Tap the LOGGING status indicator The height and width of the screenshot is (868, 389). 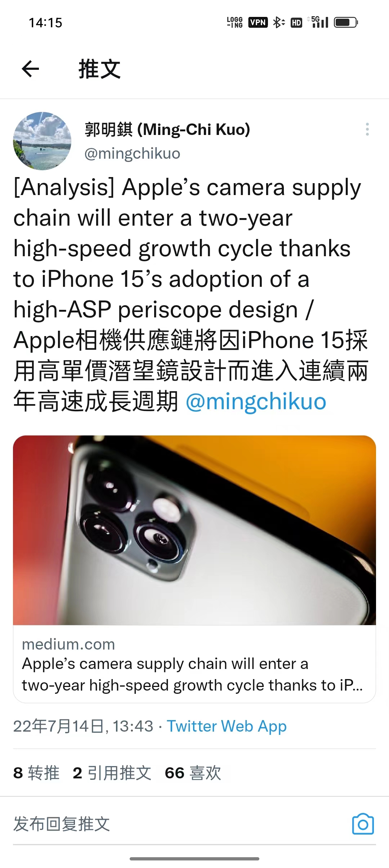(235, 22)
